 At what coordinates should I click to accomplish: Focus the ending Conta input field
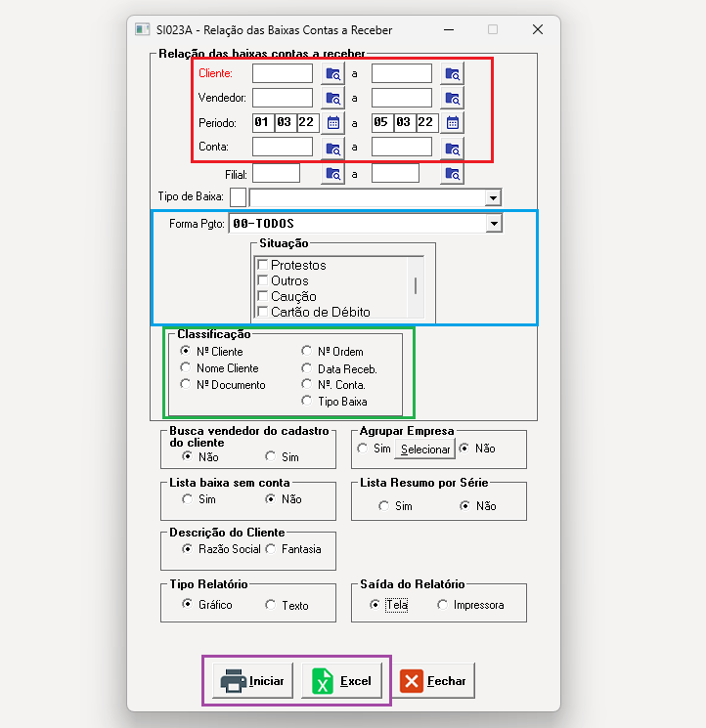402,147
